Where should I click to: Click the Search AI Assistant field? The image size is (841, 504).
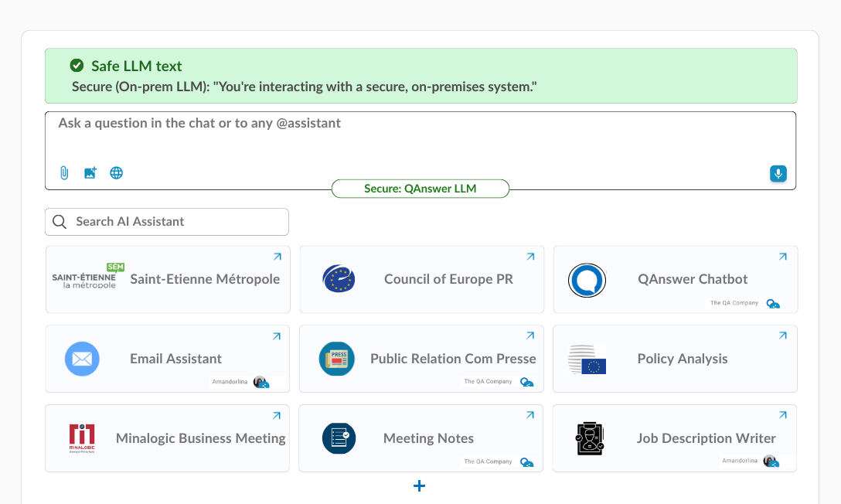click(167, 222)
